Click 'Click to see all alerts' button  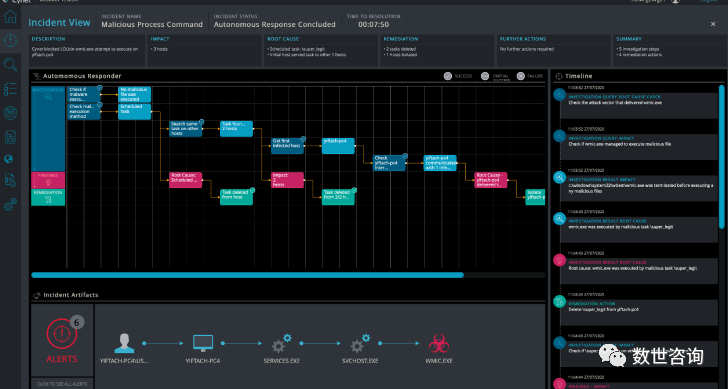click(62, 384)
